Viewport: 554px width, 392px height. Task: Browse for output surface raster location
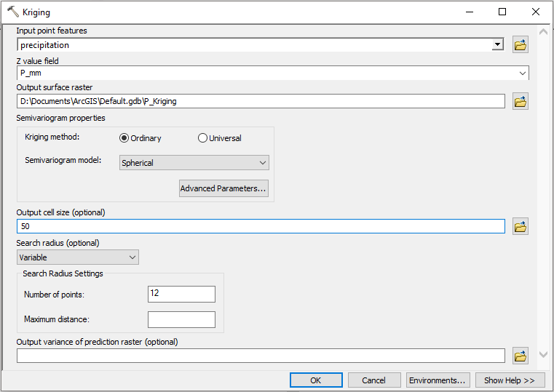tap(520, 101)
